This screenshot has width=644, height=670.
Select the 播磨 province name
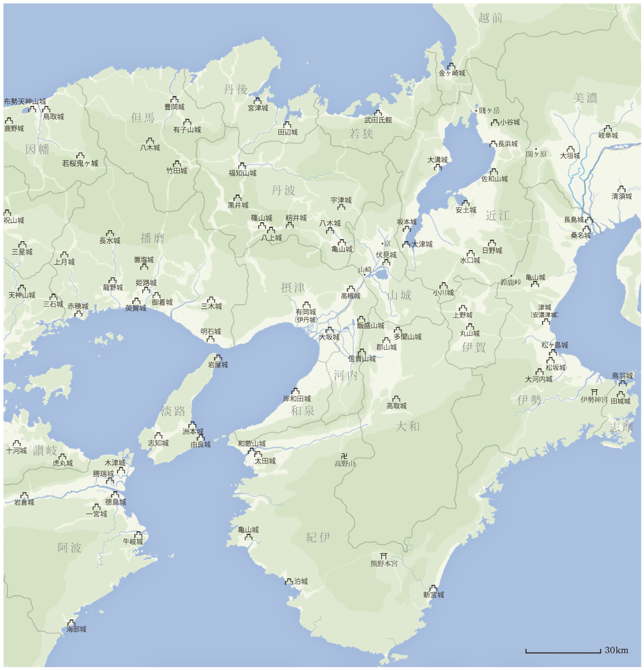click(x=153, y=238)
